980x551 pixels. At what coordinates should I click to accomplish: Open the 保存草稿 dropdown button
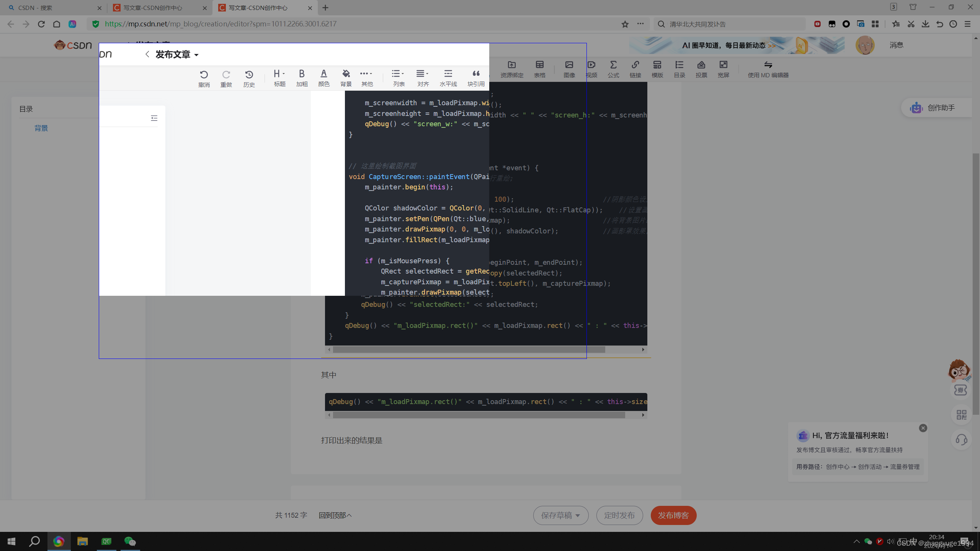560,515
